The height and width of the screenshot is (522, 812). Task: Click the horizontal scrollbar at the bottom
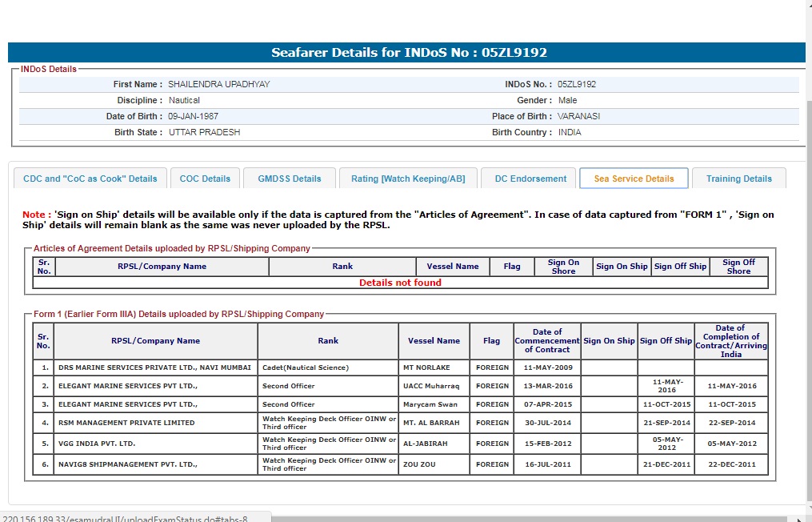pyautogui.click(x=480, y=518)
